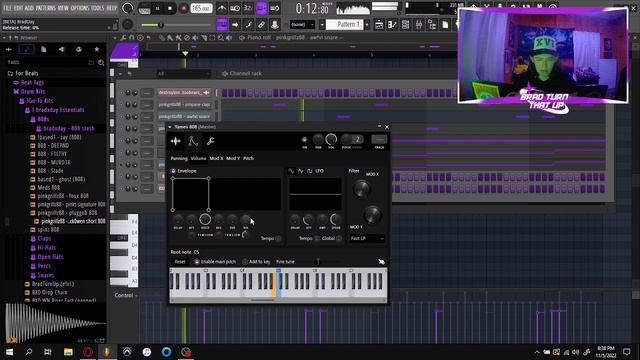The image size is (640, 360).
Task: Open Windows File Explorer from the taskbar
Action: (68, 352)
